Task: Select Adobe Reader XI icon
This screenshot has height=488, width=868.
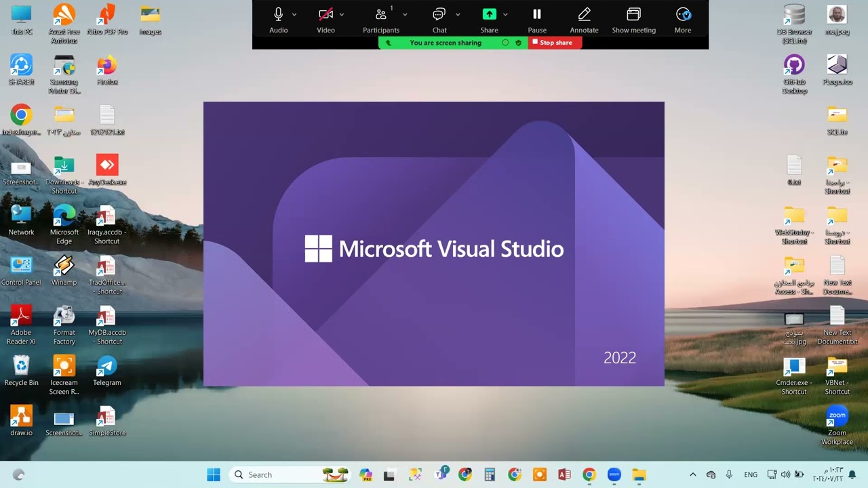Action: (x=21, y=325)
